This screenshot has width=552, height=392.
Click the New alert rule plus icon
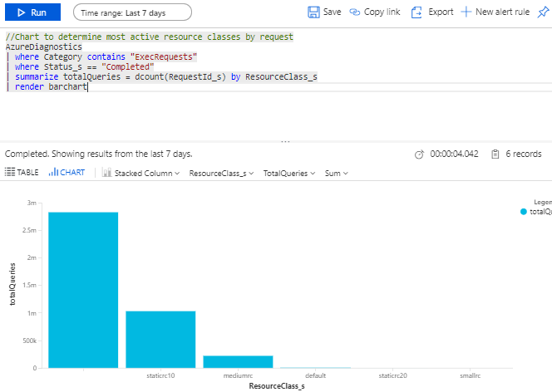[x=466, y=12]
